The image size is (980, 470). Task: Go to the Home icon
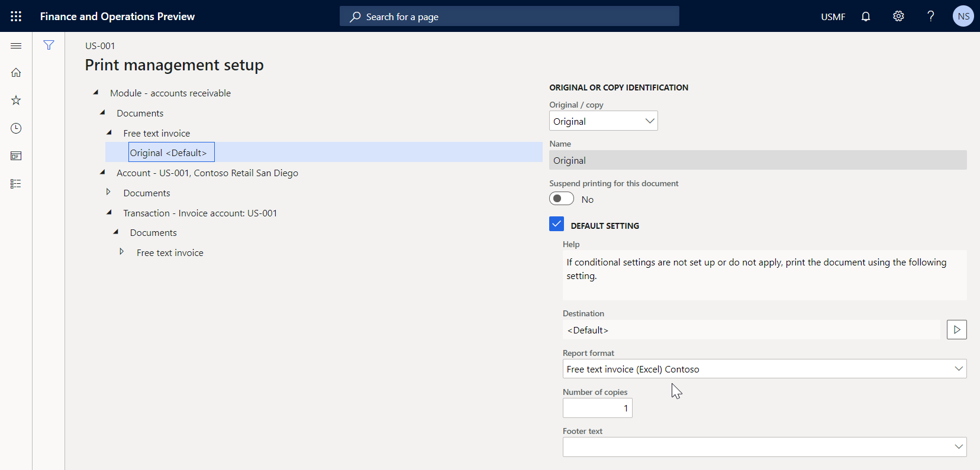coord(16,73)
